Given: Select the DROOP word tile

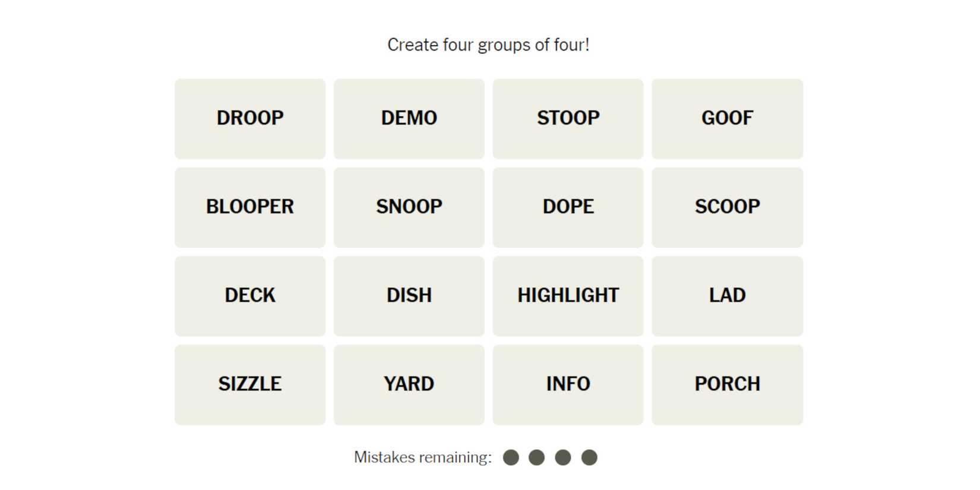Looking at the screenshot, I should point(250,119).
